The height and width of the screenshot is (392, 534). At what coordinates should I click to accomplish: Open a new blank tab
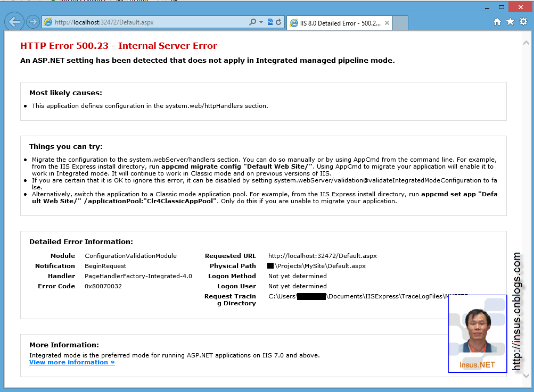tap(400, 23)
